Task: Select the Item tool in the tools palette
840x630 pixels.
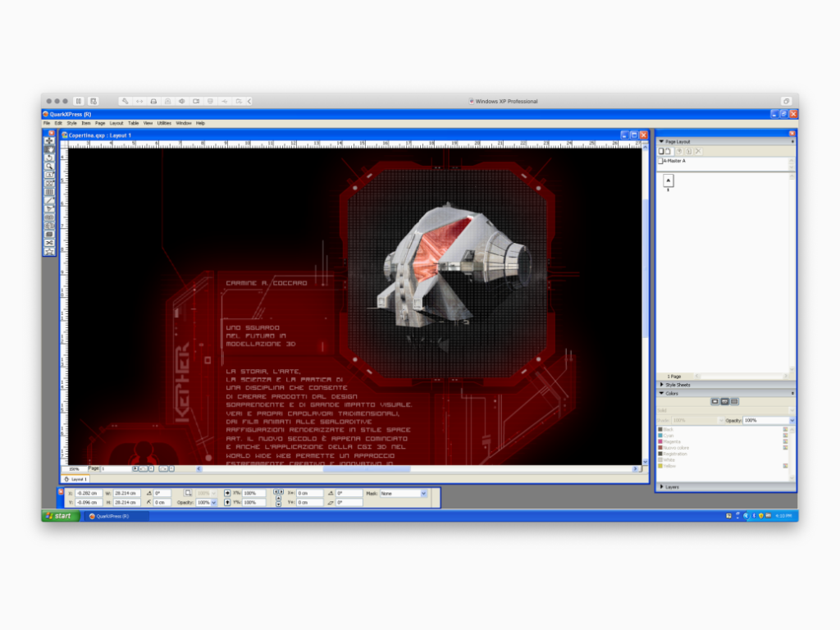Action: click(49, 141)
